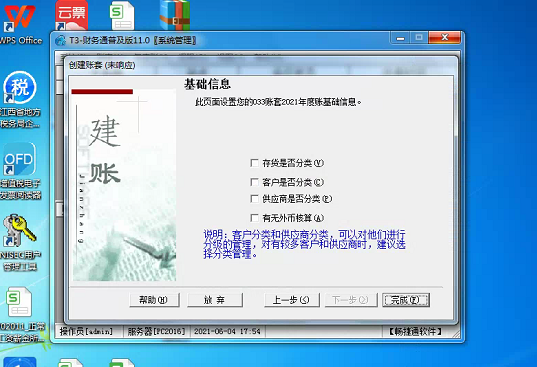537x367 pixels.
Task: Click the greyed 下一步 button
Action: coord(351,300)
